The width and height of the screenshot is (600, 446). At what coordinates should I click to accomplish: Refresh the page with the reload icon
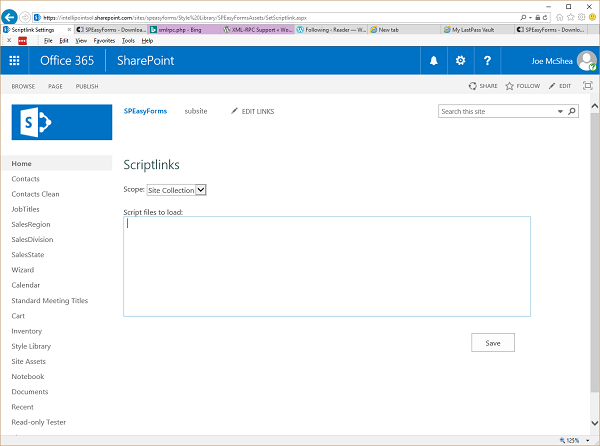pos(545,18)
